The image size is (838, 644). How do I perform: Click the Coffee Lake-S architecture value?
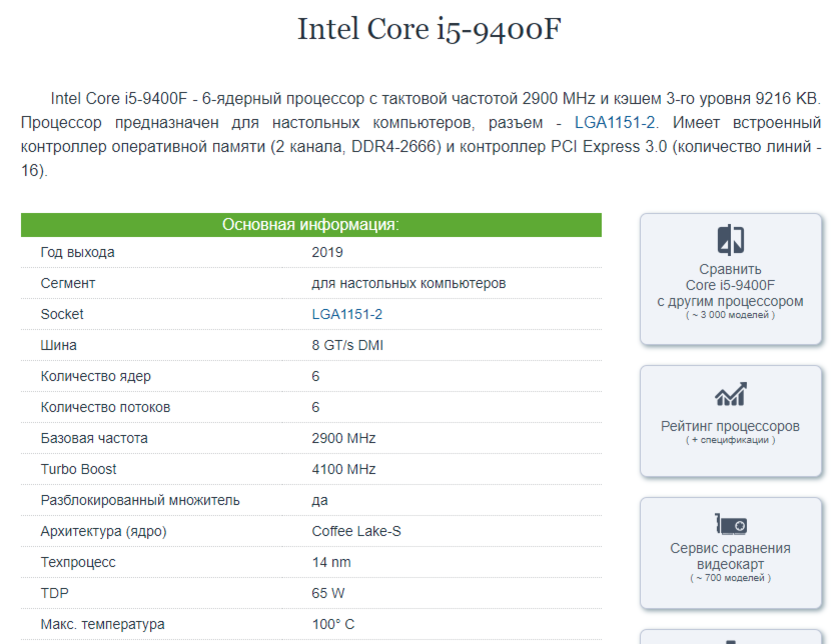[x=356, y=531]
